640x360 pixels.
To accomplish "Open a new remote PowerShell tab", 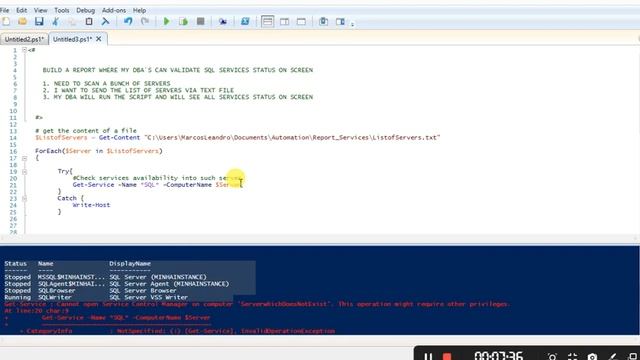I will pyautogui.click(x=222, y=21).
